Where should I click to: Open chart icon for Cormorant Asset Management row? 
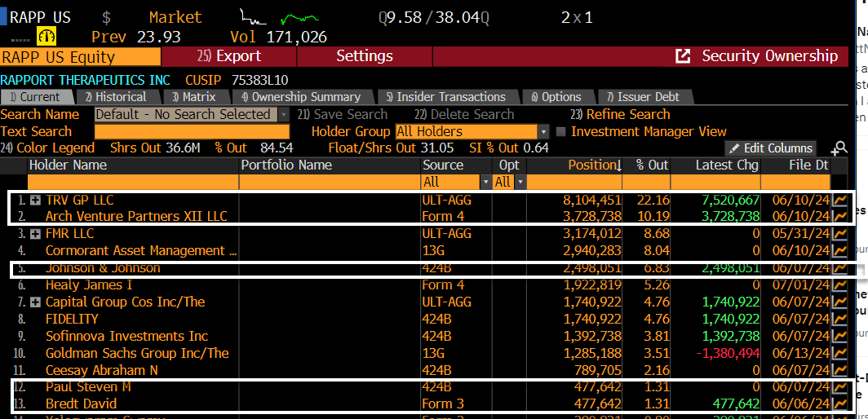pyautogui.click(x=839, y=251)
